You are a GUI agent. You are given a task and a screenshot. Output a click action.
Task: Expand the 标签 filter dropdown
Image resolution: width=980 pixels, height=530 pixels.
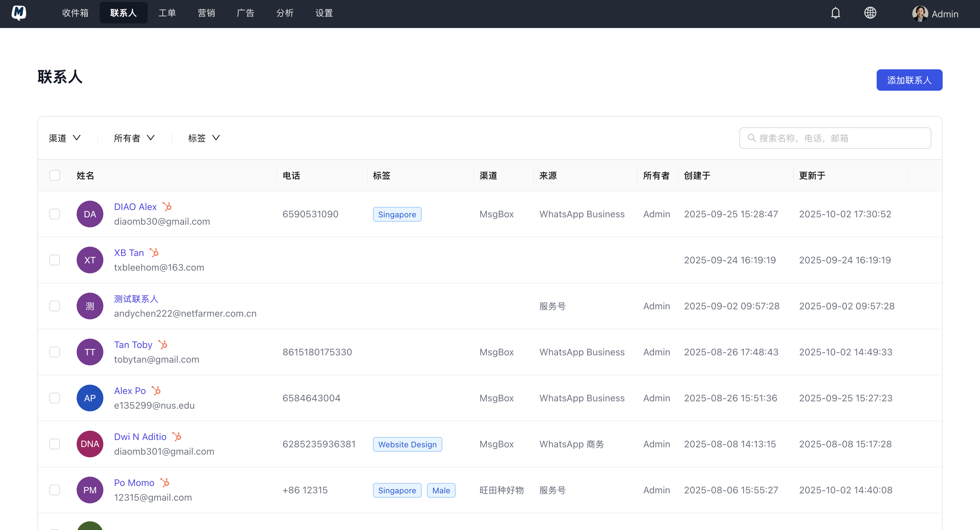click(x=204, y=138)
